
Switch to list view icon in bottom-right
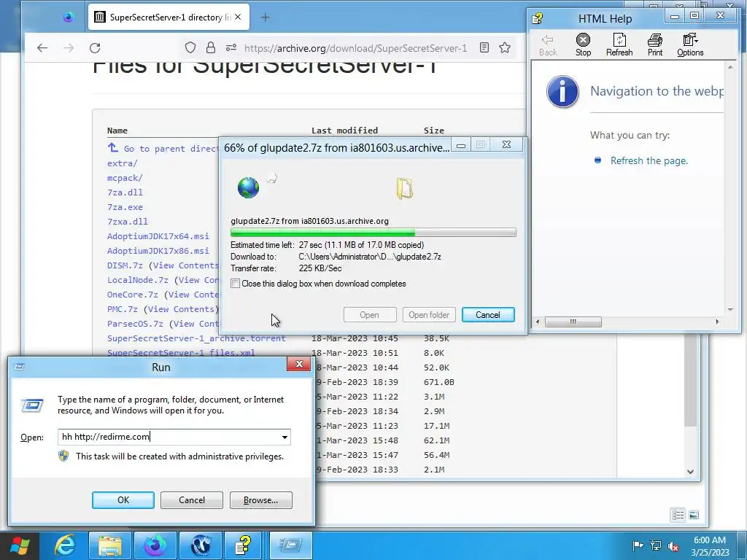click(x=678, y=515)
